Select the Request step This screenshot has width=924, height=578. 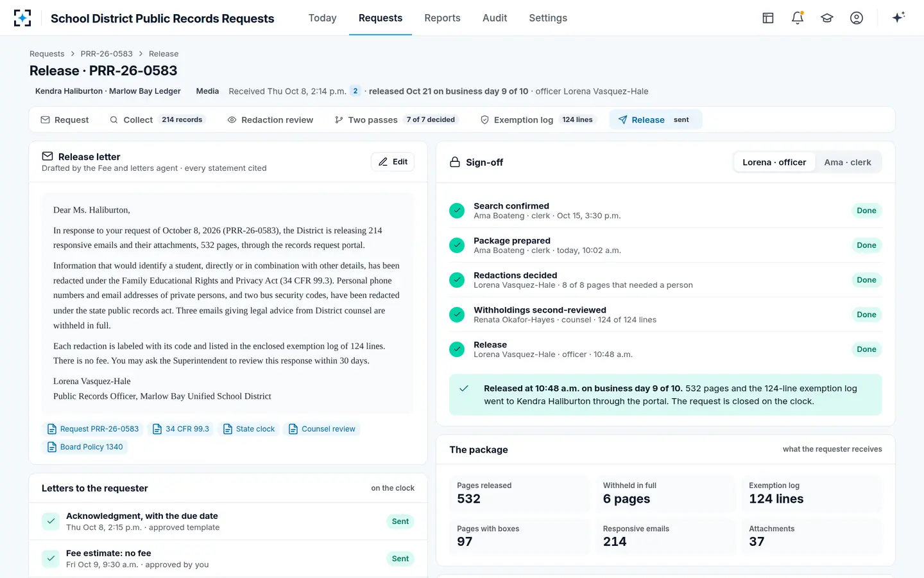tap(65, 120)
